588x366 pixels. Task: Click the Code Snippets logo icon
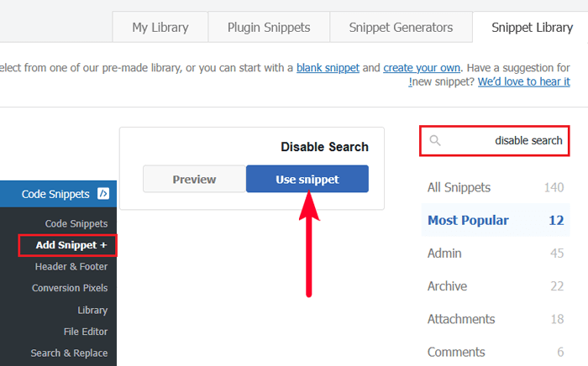[x=103, y=194]
